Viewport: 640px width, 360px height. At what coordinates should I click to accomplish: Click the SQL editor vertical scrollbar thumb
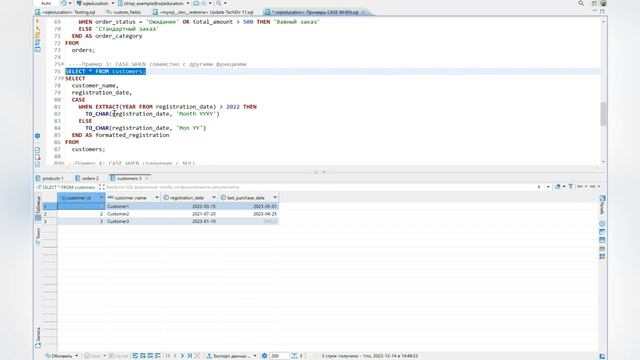[603, 113]
